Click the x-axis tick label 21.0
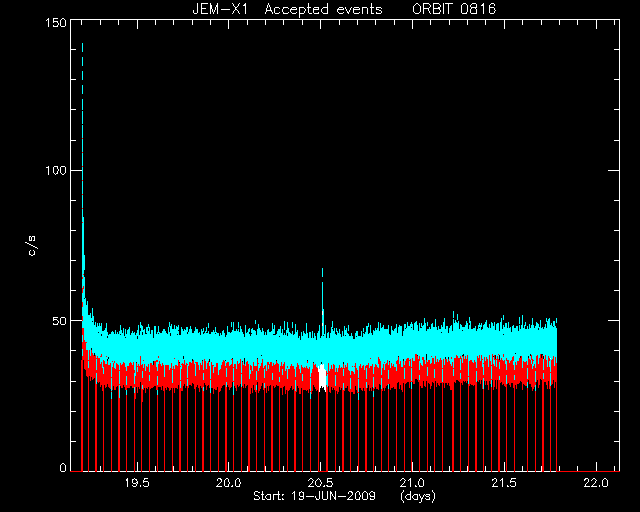The image size is (640, 512). 413,483
